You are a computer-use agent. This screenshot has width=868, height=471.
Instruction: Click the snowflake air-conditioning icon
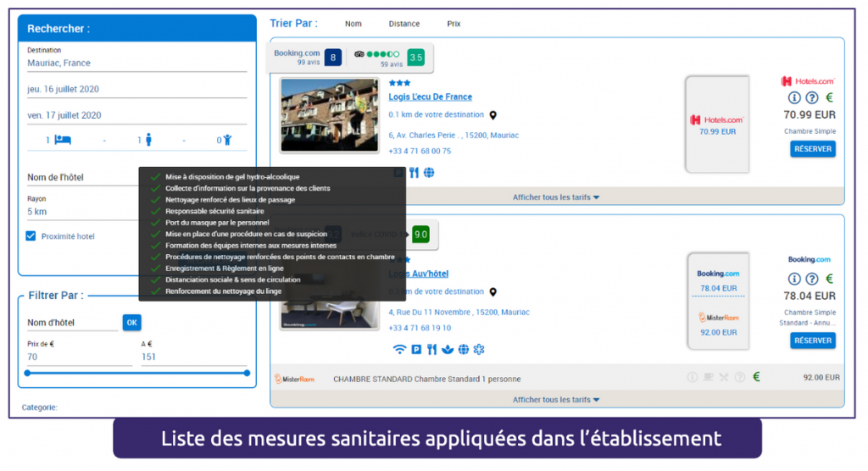[x=479, y=349]
